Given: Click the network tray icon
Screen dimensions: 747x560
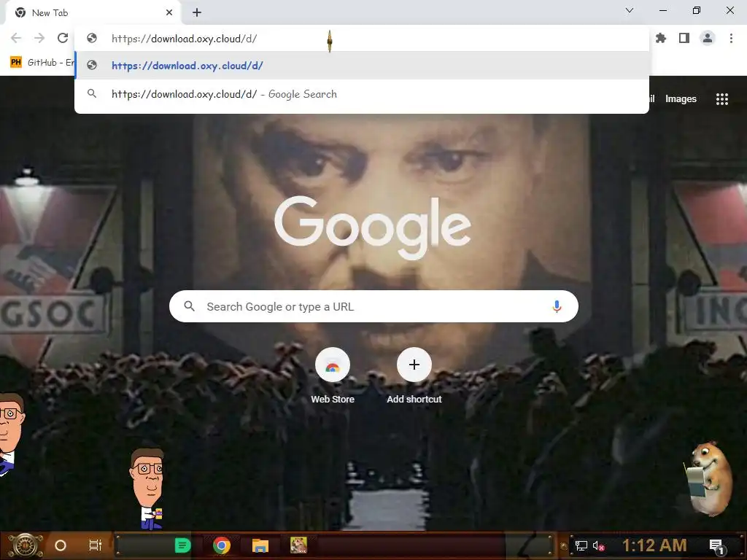Looking at the screenshot, I should [x=581, y=545].
